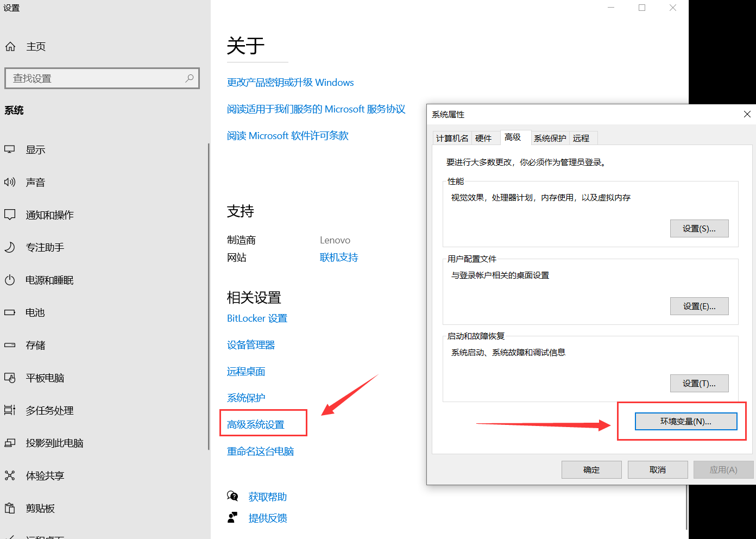Screen dimensions: 756x539
Task: Open Microsoft 软件许可条款 link
Action: 288,136
